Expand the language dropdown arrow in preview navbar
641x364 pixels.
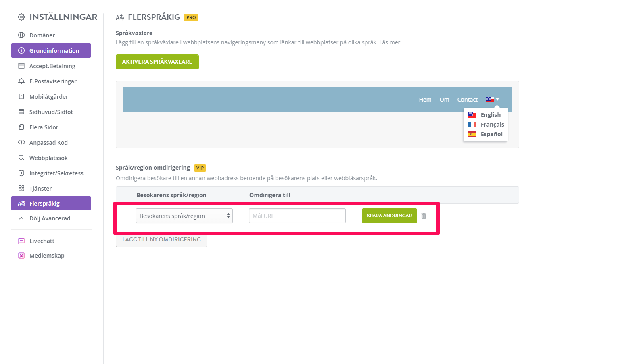click(497, 100)
